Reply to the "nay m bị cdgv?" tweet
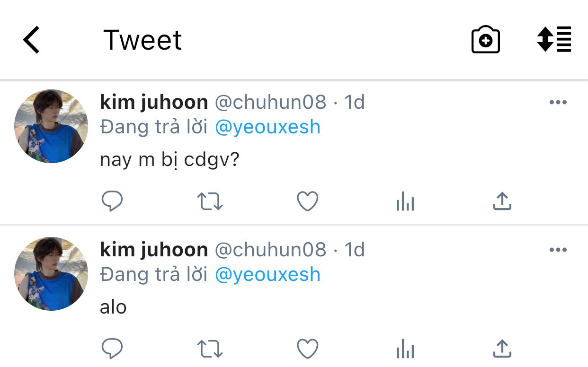 (112, 202)
